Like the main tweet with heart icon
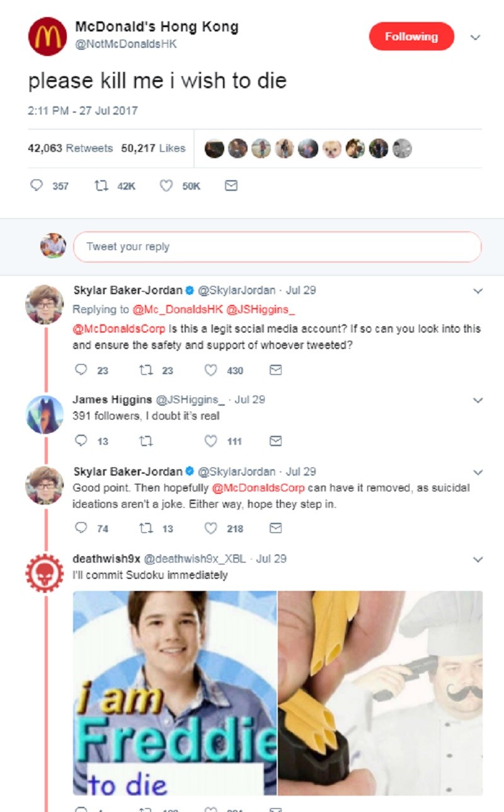 click(166, 186)
